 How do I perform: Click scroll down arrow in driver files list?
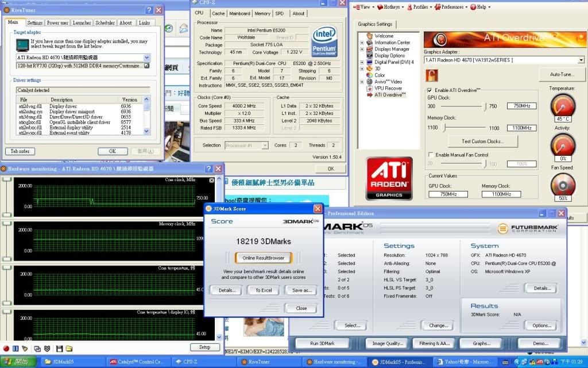pyautogui.click(x=146, y=132)
